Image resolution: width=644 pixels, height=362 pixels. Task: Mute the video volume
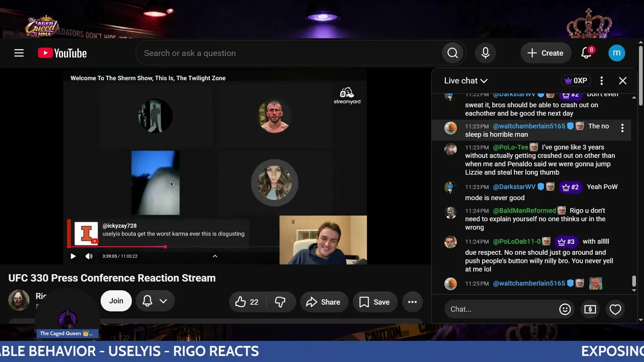[x=89, y=256]
